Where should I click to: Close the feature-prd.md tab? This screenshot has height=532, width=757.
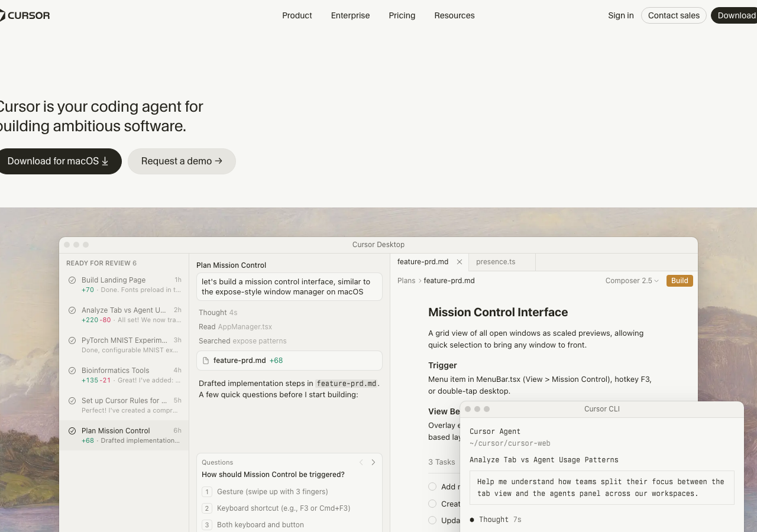(x=460, y=262)
